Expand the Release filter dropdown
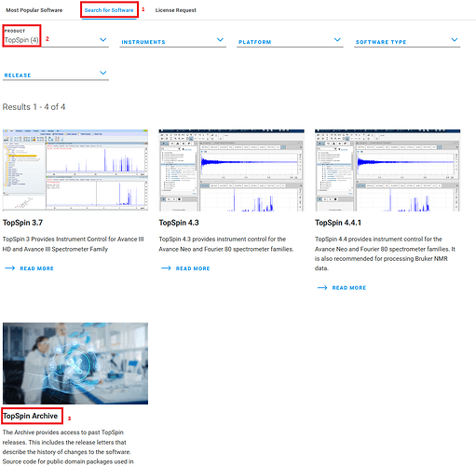476x466 pixels. coord(56,75)
